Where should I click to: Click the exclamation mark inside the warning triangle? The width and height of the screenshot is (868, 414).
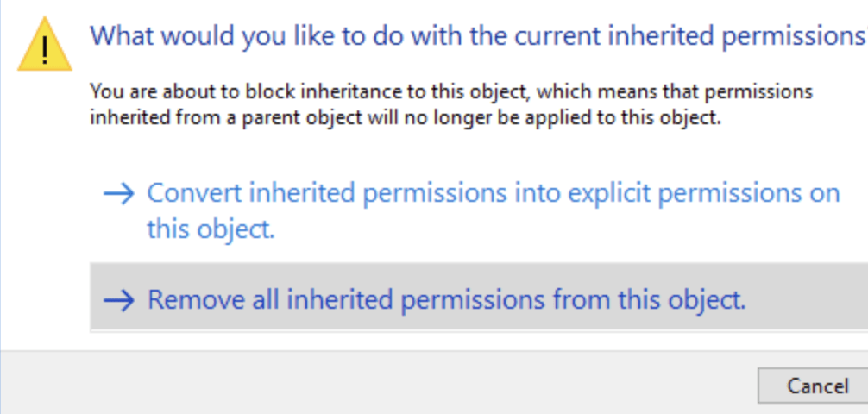pos(44,47)
